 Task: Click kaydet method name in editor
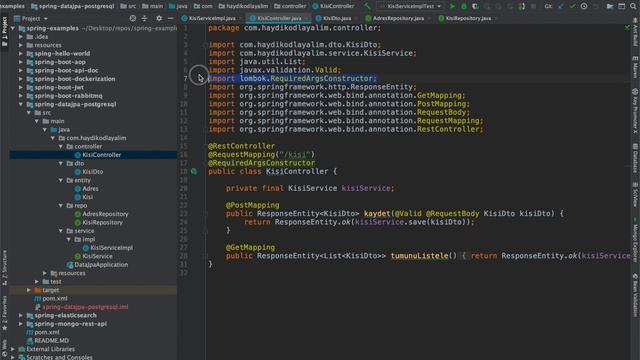coord(377,214)
